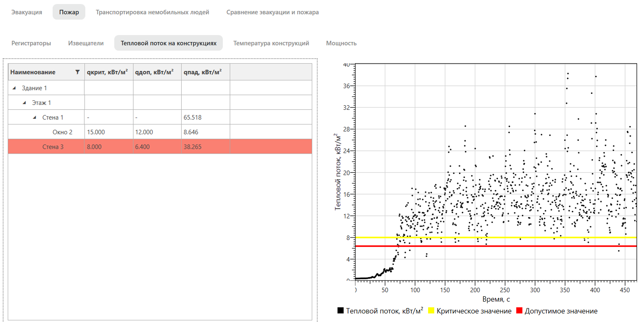Switch to the Эвакуация tab

pyautogui.click(x=27, y=12)
